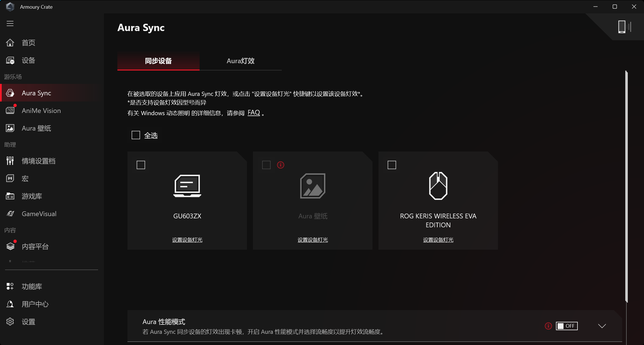Image resolution: width=644 pixels, height=345 pixels.
Task: Click the ROG KERIS WIRELESS EVA EDITION label
Action: (438, 221)
